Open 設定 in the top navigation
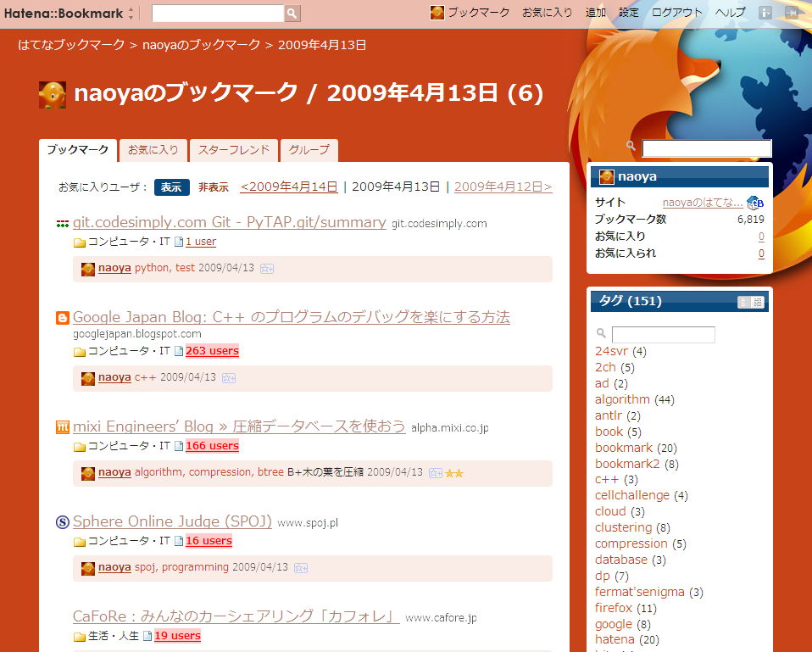The width and height of the screenshot is (812, 652). point(629,13)
